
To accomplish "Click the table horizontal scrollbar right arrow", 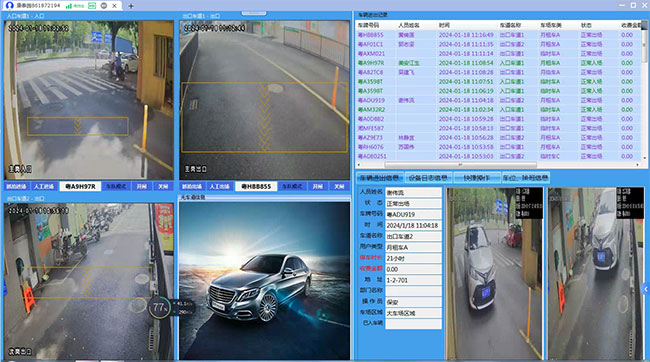I will (638, 165).
